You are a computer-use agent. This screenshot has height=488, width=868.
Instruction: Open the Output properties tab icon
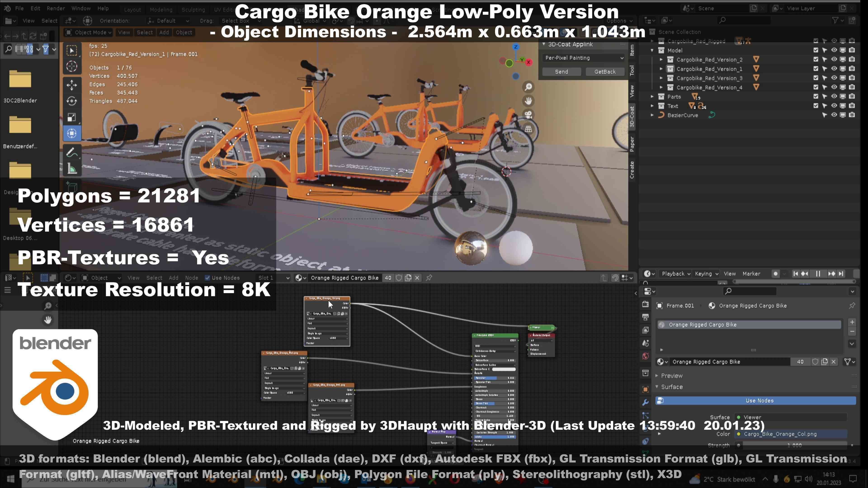point(645,317)
